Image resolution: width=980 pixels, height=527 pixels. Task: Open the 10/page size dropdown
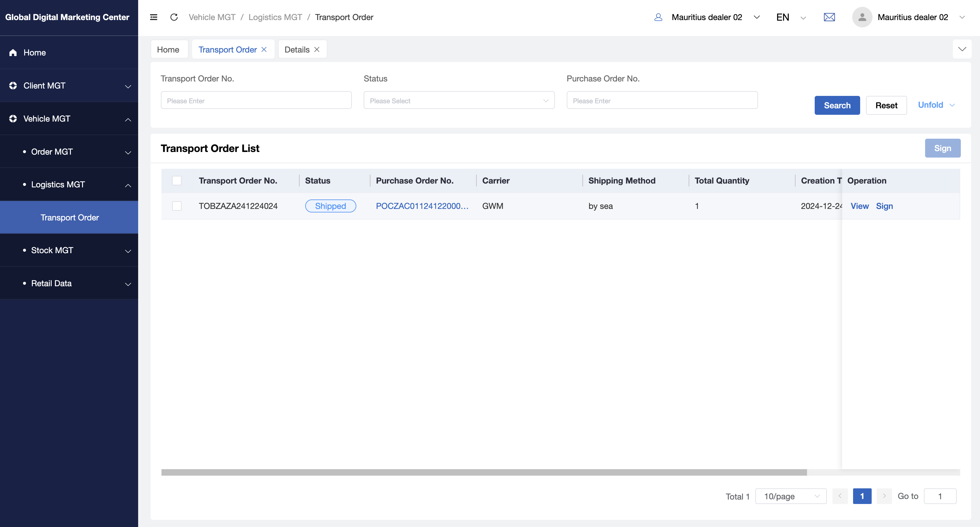point(790,496)
